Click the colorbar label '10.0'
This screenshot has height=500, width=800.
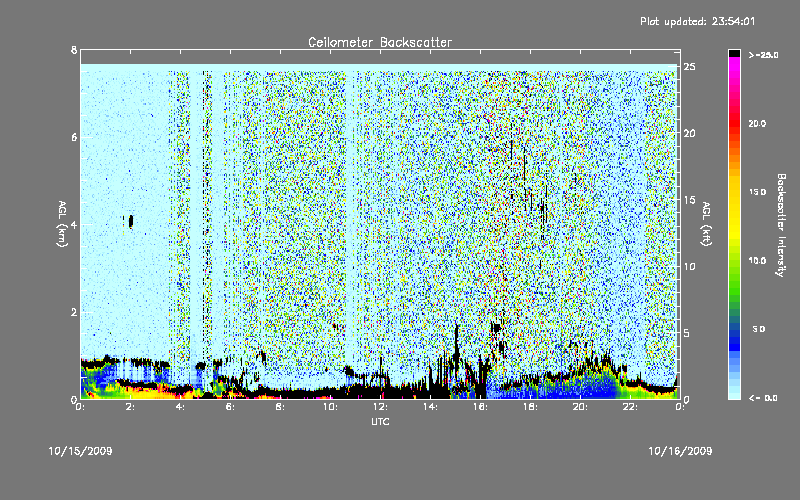[757, 260]
